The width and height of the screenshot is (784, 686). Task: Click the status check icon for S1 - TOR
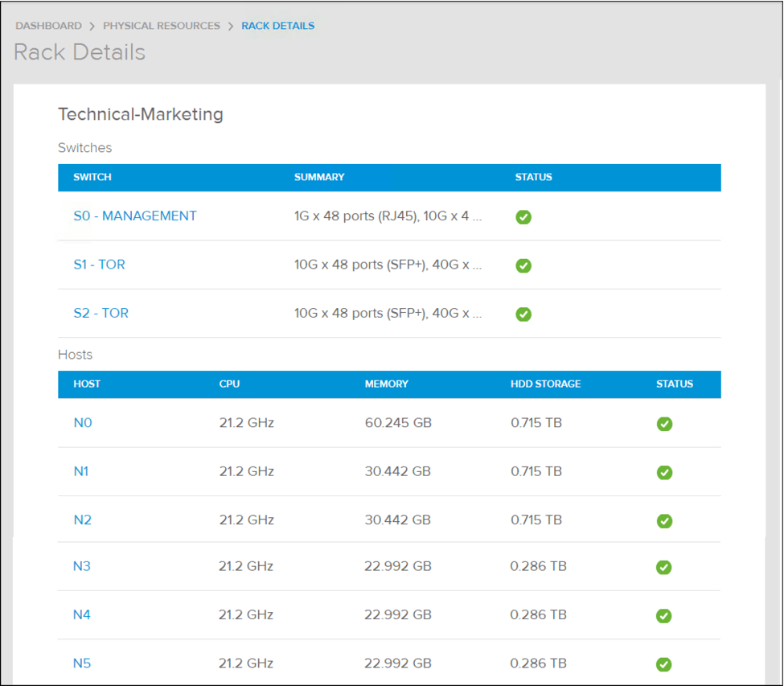523,265
